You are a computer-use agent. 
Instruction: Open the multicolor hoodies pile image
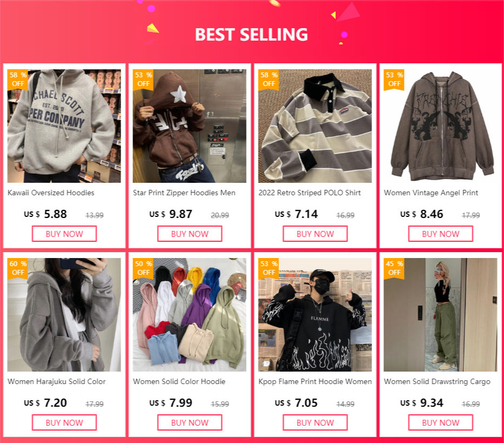coord(190,315)
